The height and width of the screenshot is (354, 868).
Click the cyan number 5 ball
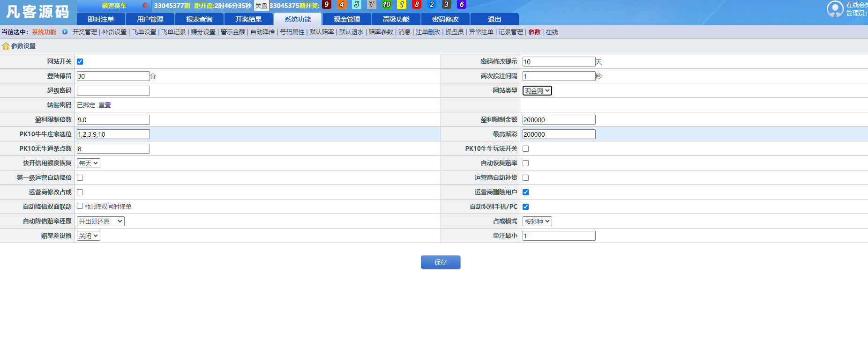point(357,5)
